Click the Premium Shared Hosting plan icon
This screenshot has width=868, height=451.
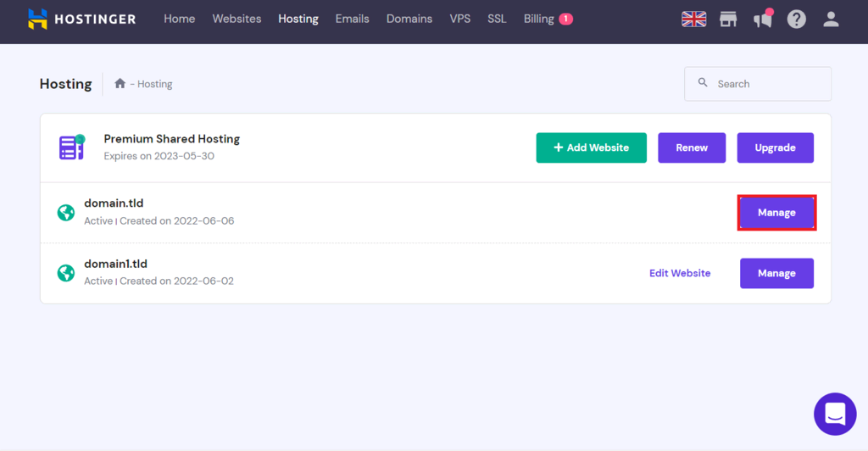pyautogui.click(x=71, y=147)
